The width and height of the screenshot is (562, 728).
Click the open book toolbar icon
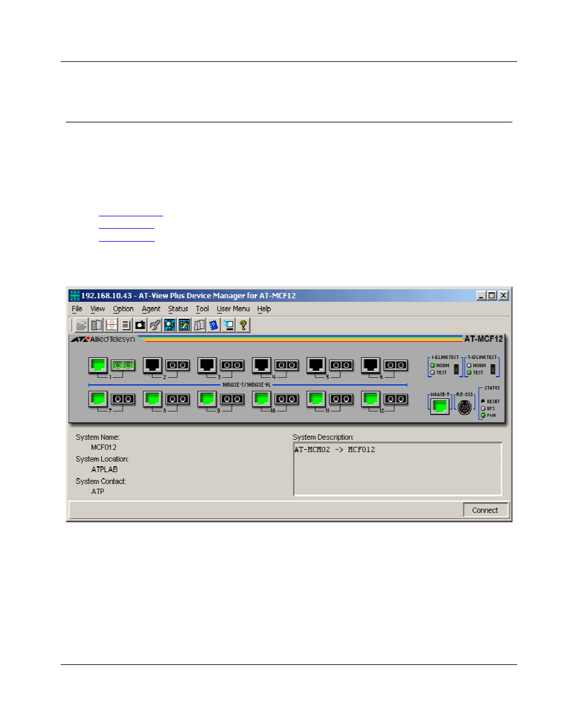tap(97, 325)
